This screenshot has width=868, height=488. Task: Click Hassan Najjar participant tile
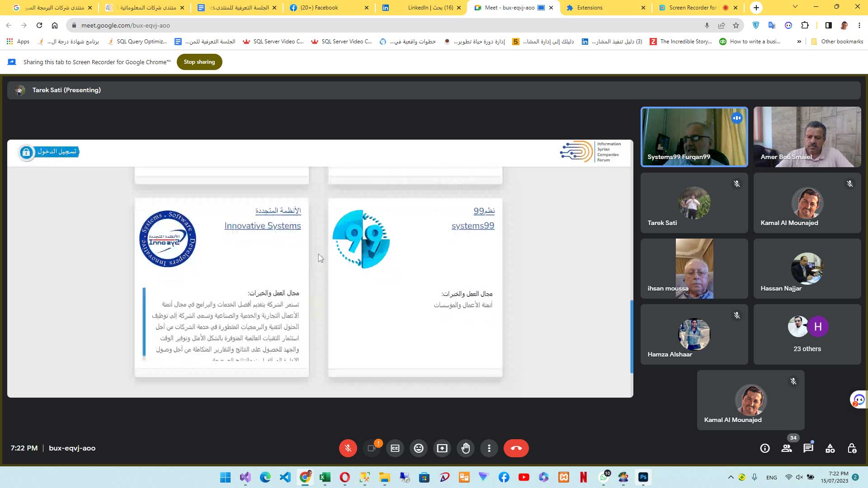[807, 268]
